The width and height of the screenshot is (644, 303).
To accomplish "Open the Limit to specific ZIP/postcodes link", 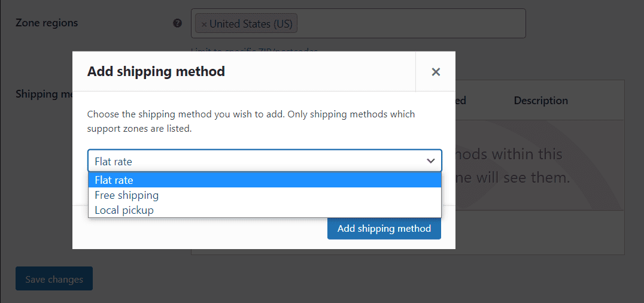I will 254,50.
